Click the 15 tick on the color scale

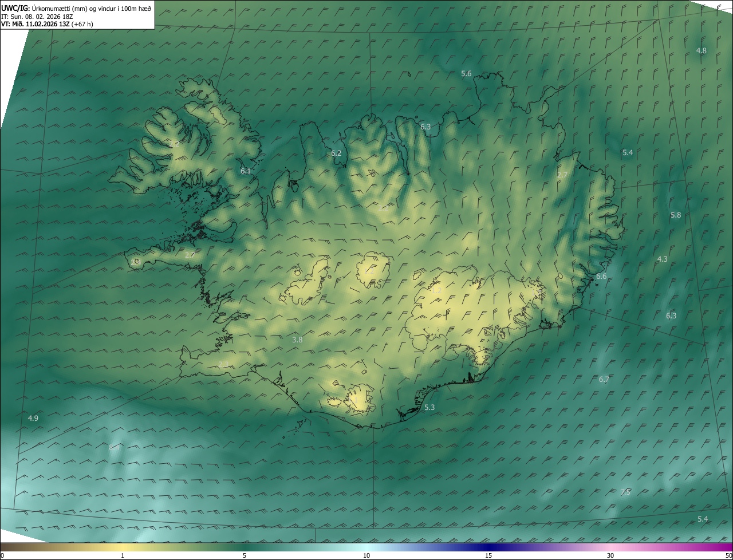point(488,555)
